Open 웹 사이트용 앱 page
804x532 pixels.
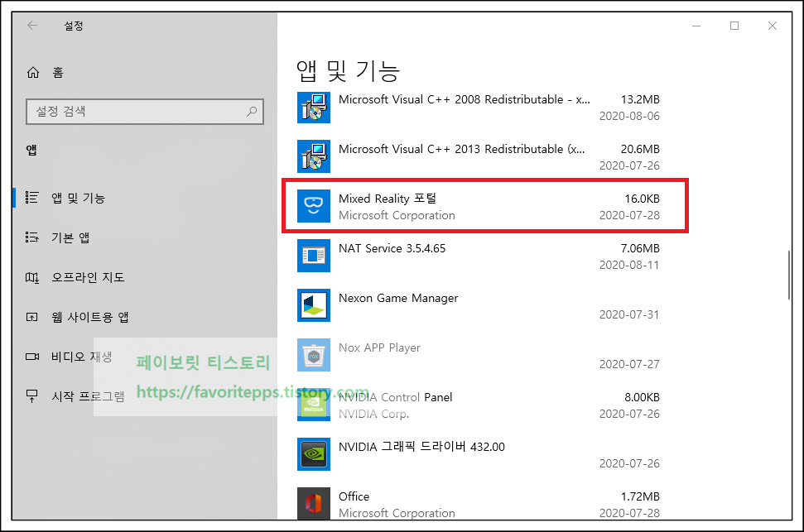pos(89,317)
